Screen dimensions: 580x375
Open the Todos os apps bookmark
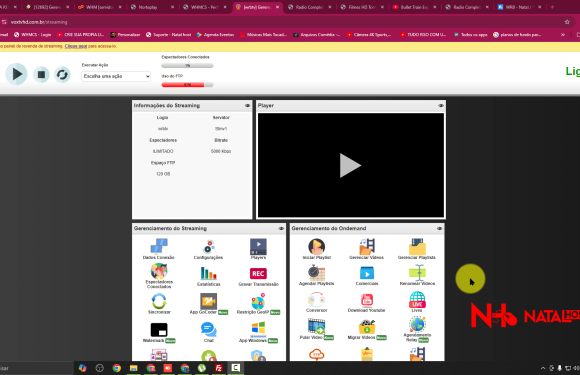[471, 35]
